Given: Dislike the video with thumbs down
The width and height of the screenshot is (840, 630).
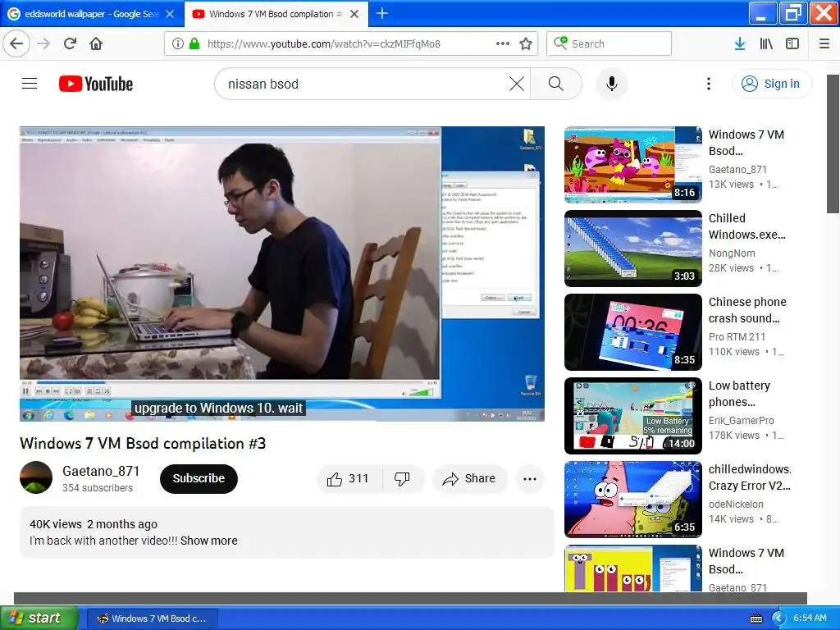Looking at the screenshot, I should pos(402,478).
